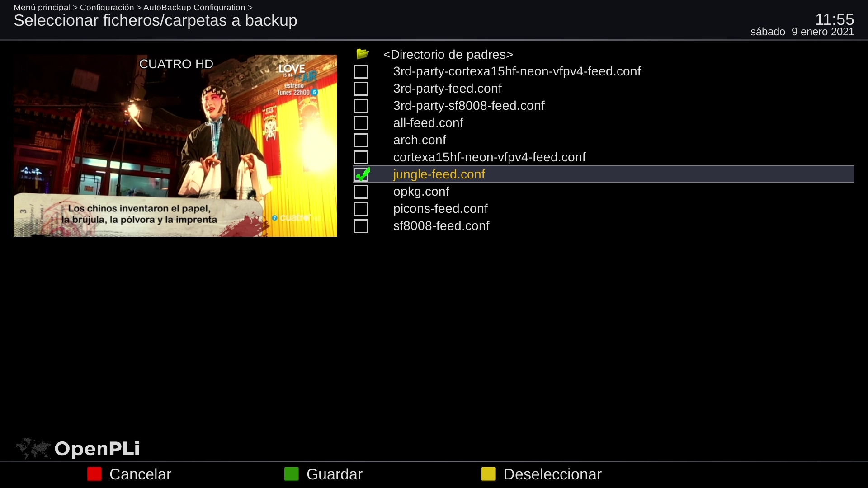Viewport: 868px width, 488px height.
Task: Select the 3rd-party-feed.conf checkbox
Action: coord(361,89)
